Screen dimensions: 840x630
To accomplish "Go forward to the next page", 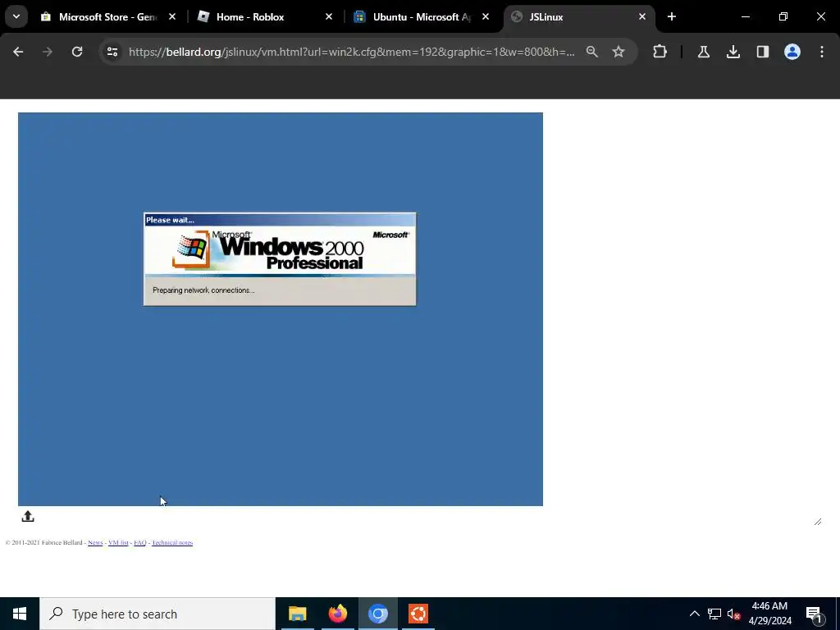I will coord(48,52).
